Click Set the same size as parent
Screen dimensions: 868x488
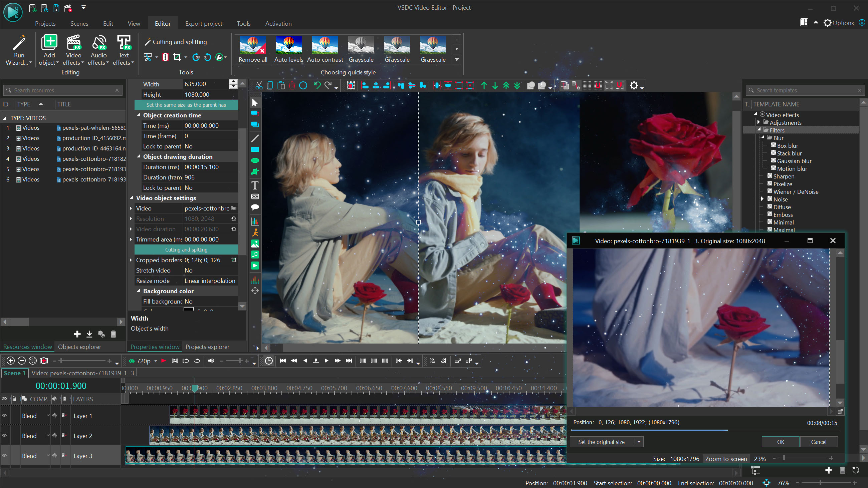186,105
